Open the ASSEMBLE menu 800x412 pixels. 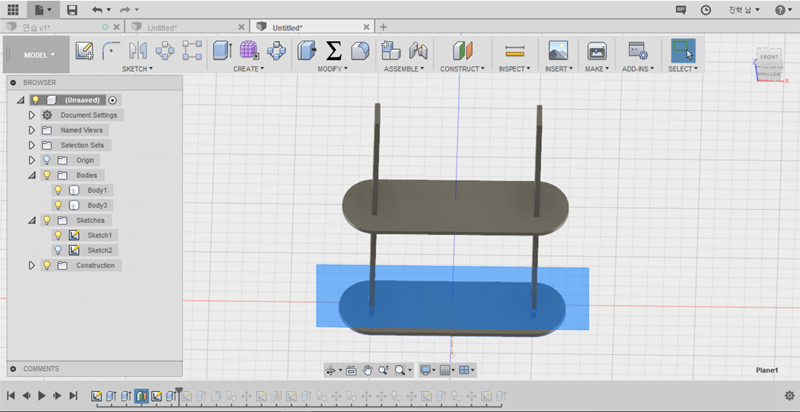click(404, 69)
